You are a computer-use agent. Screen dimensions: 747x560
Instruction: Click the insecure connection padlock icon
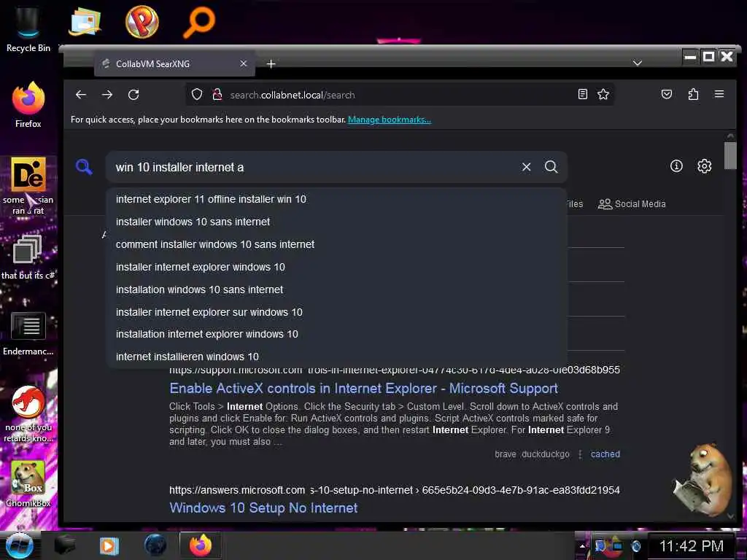coord(217,94)
